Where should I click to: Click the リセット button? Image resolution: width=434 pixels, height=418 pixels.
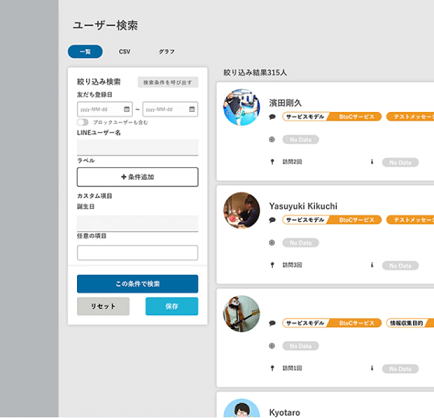(x=103, y=306)
